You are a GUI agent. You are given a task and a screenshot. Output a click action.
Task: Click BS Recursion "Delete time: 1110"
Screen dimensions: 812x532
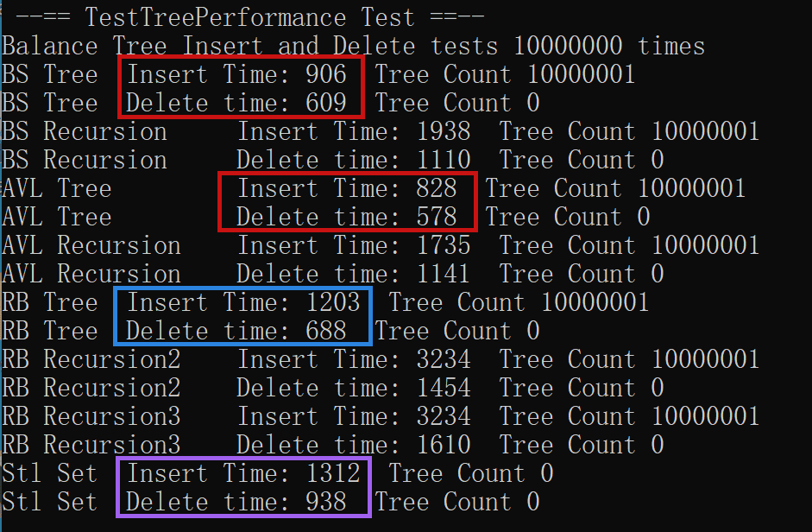point(353,160)
